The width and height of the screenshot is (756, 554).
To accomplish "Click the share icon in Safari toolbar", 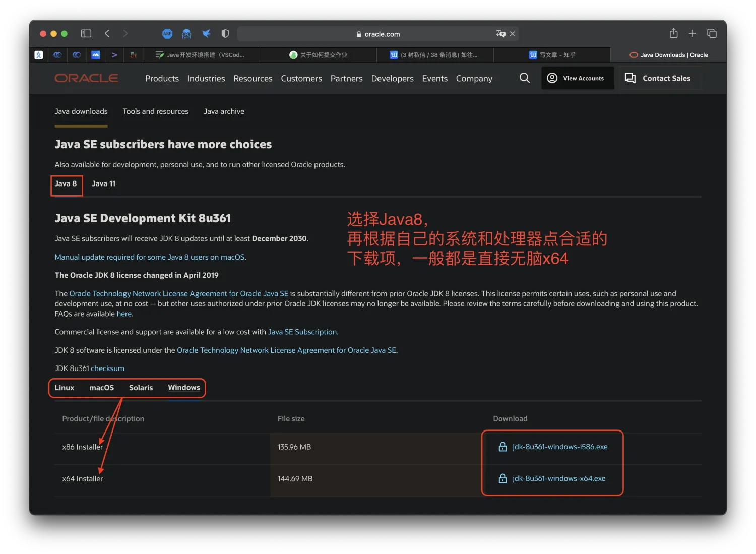I will [x=673, y=33].
